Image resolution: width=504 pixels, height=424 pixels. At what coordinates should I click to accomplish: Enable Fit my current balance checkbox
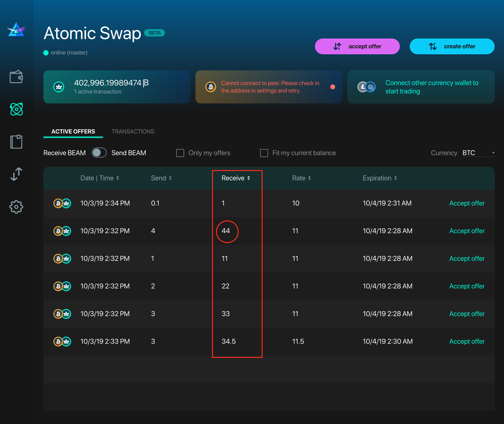tap(264, 153)
